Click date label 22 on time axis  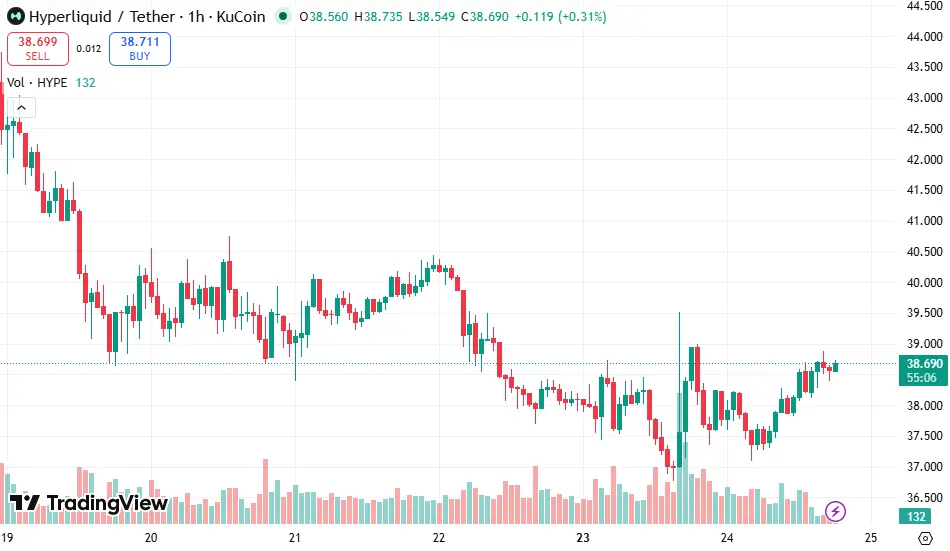point(439,537)
